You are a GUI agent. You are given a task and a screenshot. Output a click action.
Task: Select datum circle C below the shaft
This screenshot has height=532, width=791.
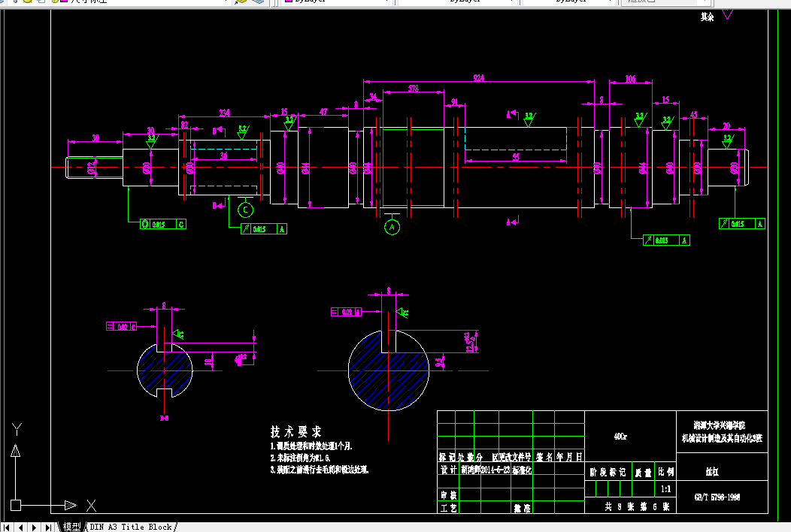(x=245, y=210)
